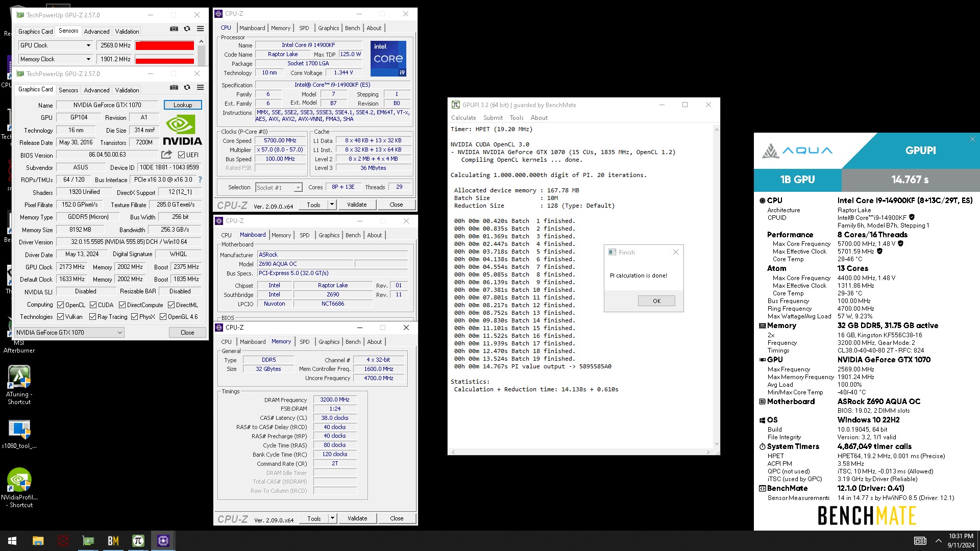Click the Lookup button in GPU-Z
This screenshot has width=980, height=551.
183,105
